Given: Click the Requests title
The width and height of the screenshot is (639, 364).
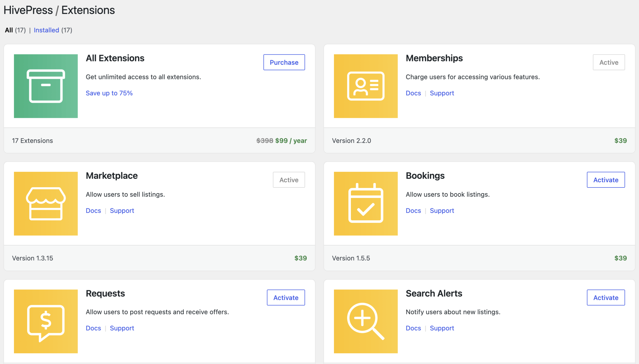Looking at the screenshot, I should (x=105, y=293).
